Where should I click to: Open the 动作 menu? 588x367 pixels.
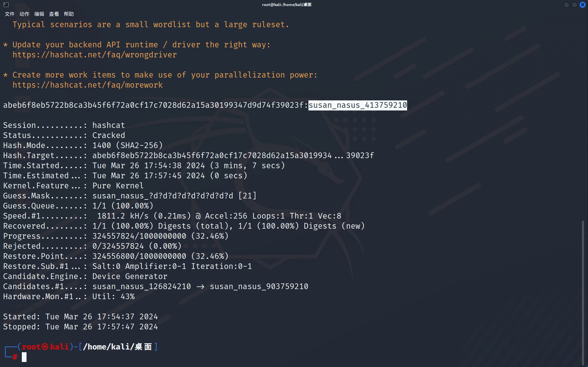tap(24, 14)
